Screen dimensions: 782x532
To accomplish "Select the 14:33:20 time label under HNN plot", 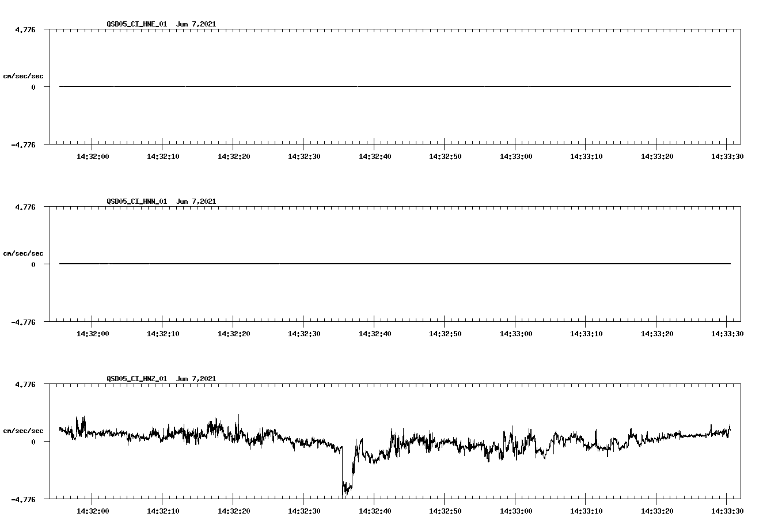I will 657,333.
